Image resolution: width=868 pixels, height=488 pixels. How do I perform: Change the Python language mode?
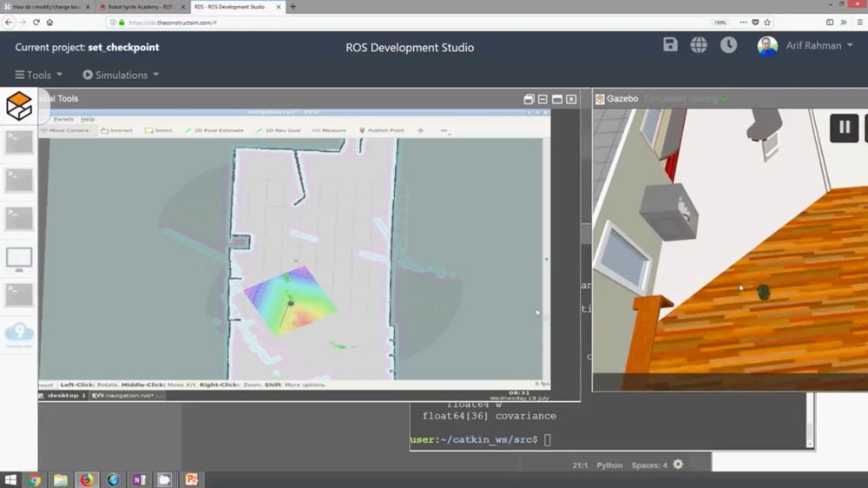tap(609, 465)
